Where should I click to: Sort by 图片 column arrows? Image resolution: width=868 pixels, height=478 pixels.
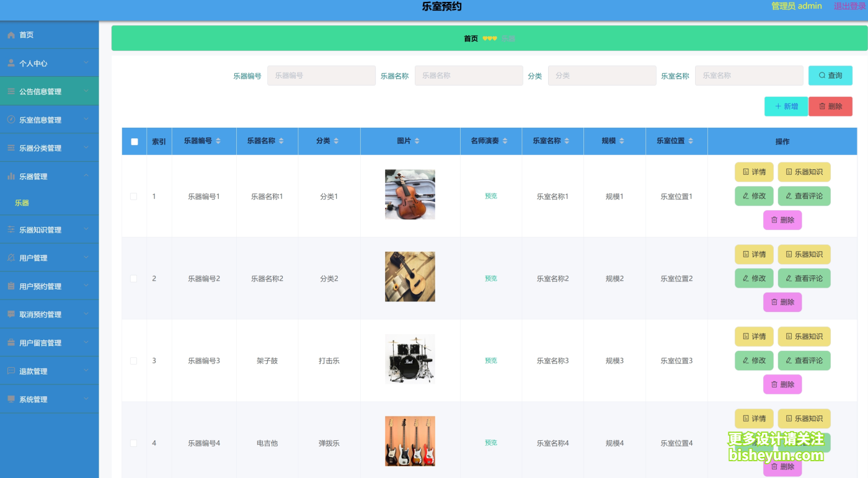(417, 141)
